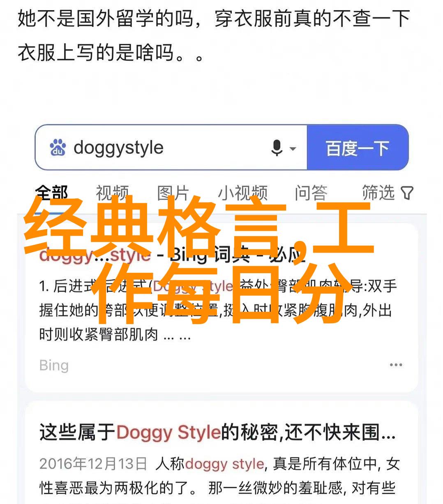Click the dictionary definition snippet text
This screenshot has width=443, height=504.
click(x=218, y=311)
